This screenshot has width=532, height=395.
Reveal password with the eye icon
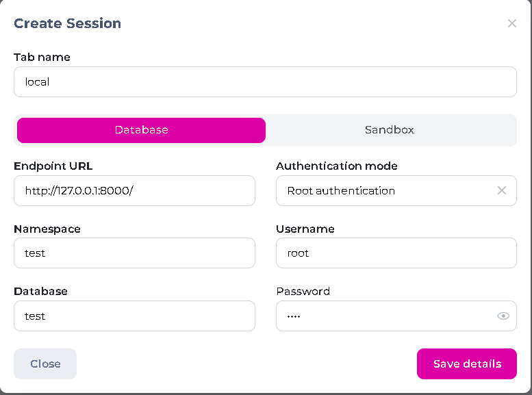pyautogui.click(x=503, y=316)
